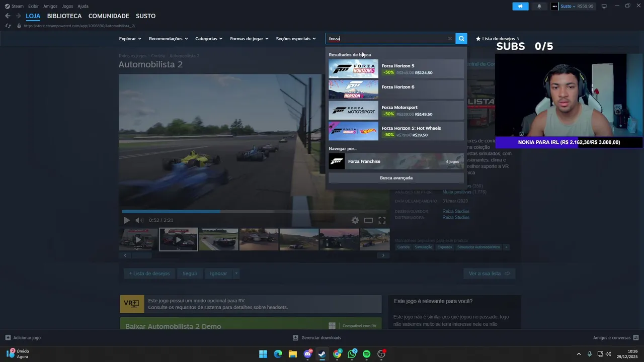Mute the trailer volume icon
Screen dimensions: 644x362
point(139,220)
